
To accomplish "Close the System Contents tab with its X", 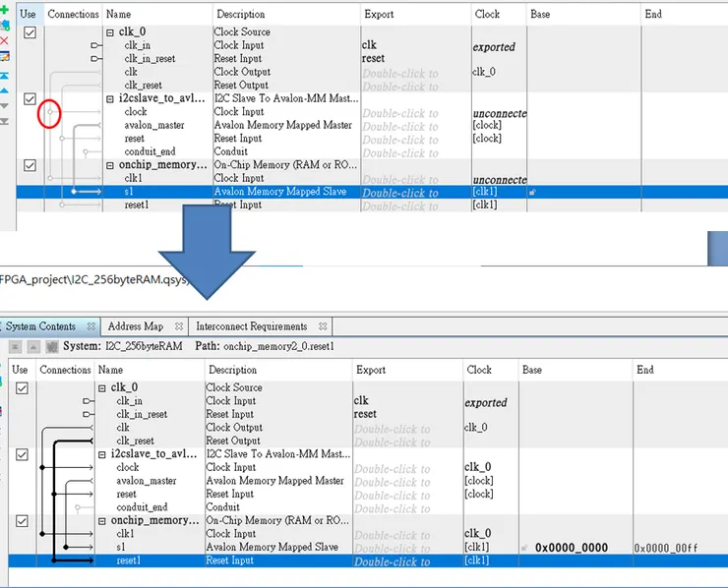I will point(91,326).
